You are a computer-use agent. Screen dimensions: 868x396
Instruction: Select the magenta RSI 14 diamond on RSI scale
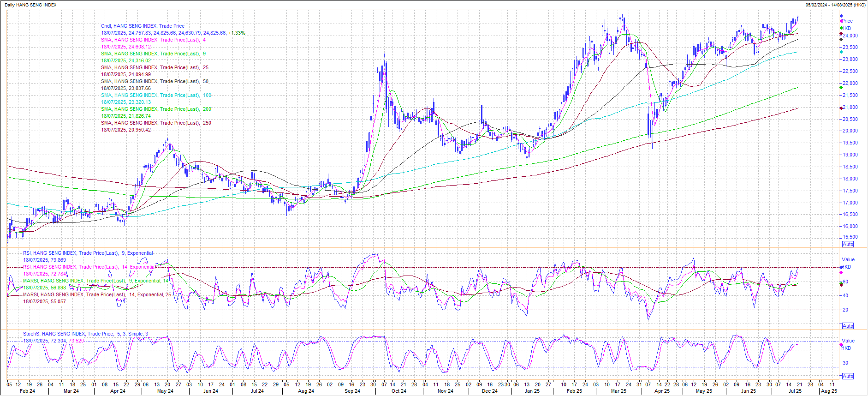[841, 273]
